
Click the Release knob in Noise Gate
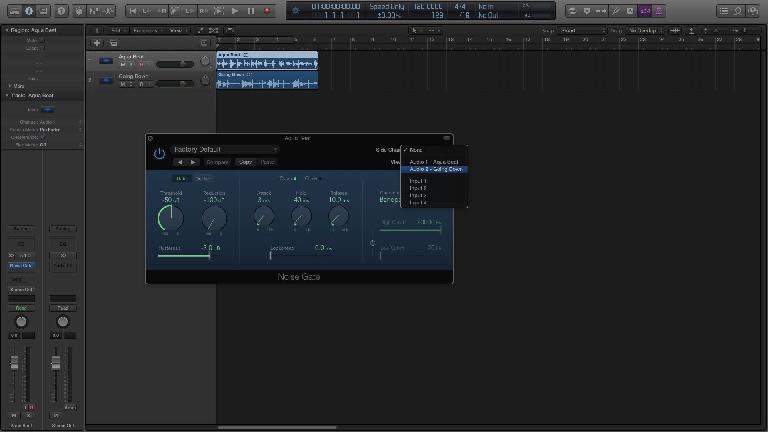(x=338, y=216)
